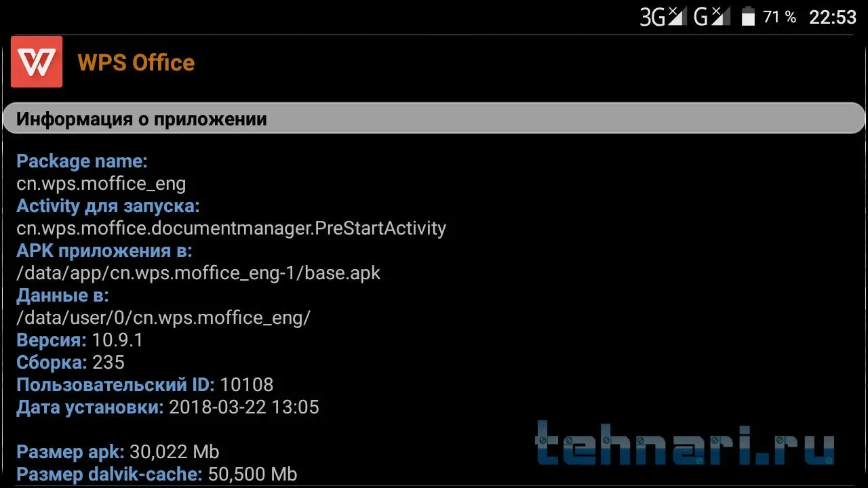868x488 pixels.
Task: Tap the /data/user/0 data directory path
Action: click(x=163, y=318)
